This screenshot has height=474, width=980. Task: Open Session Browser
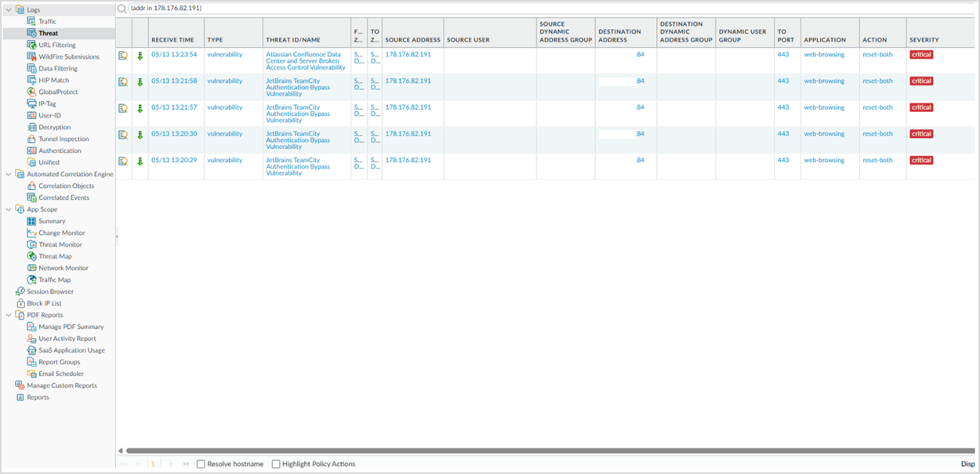[50, 291]
